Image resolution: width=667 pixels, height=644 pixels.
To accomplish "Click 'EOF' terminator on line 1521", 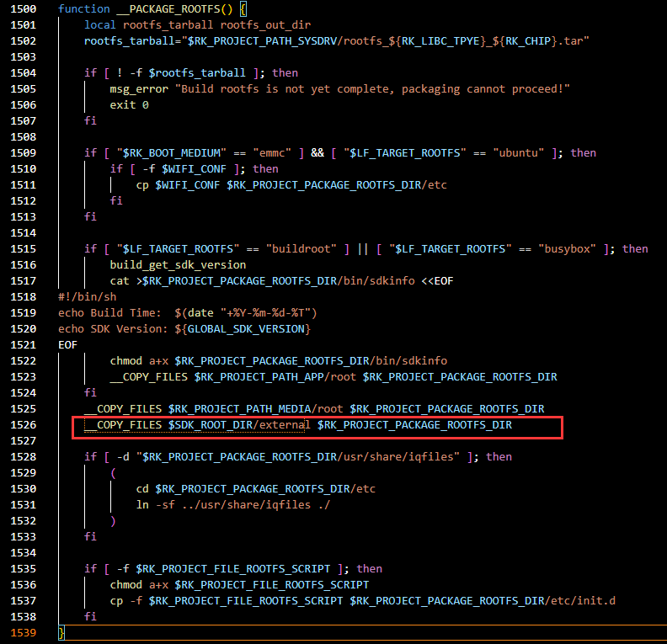I will pos(67,345).
